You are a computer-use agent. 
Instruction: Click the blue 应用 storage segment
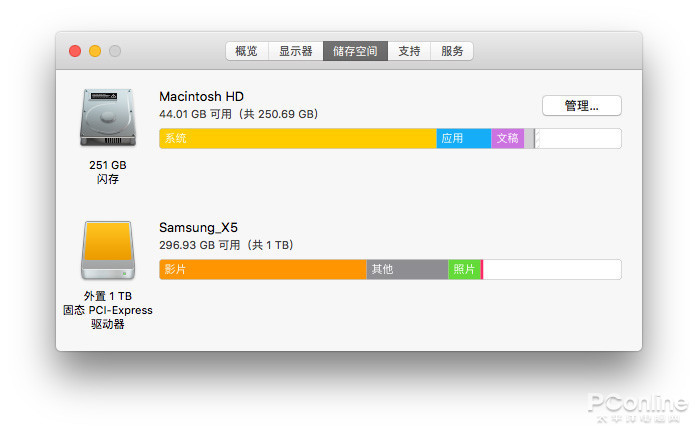tap(463, 138)
